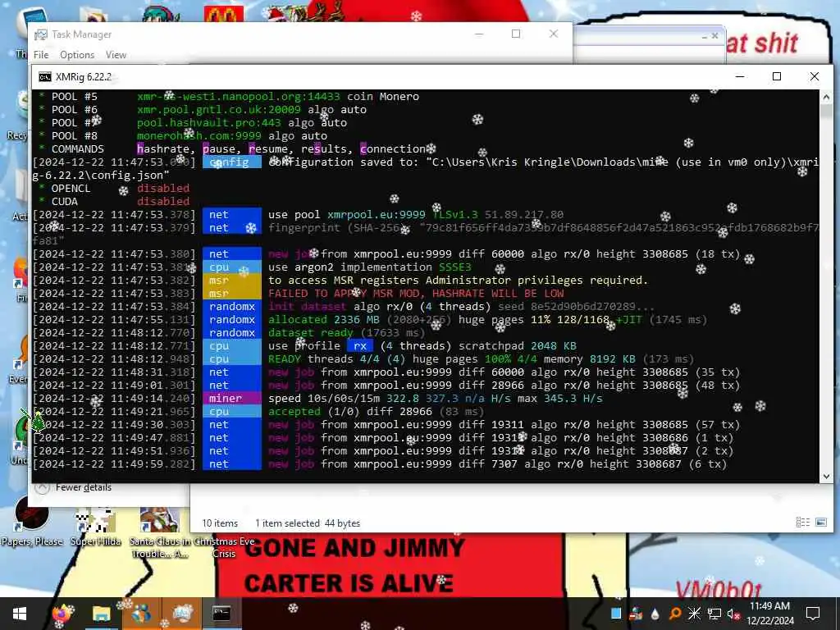Open File Explorer from the taskbar
The width and height of the screenshot is (840, 630).
(x=101, y=614)
